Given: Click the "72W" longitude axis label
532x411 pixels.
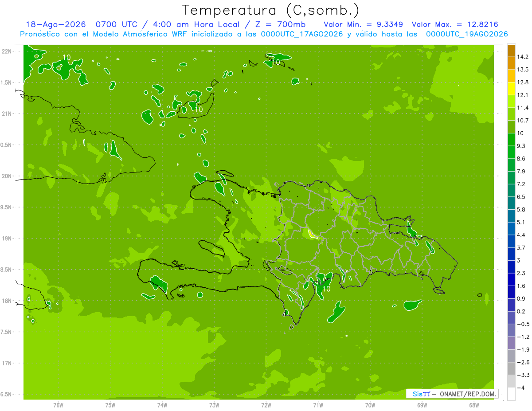Looking at the screenshot, I should (x=266, y=405).
